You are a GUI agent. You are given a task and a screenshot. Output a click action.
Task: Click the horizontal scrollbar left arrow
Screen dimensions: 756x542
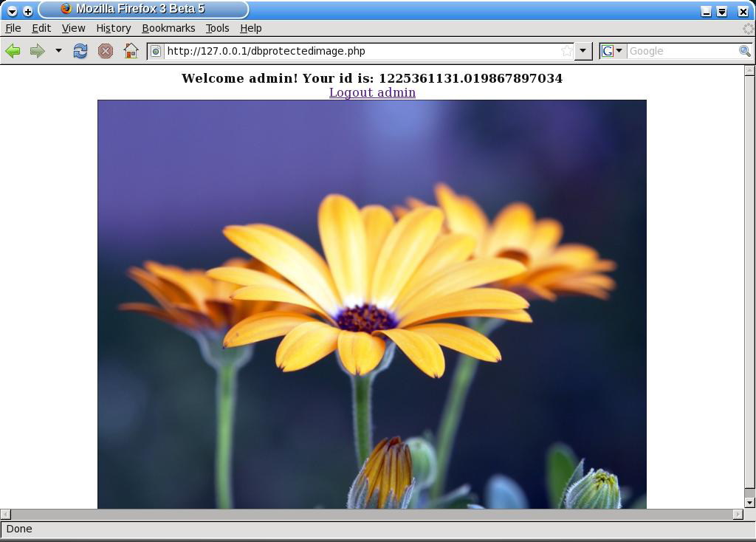point(5,514)
